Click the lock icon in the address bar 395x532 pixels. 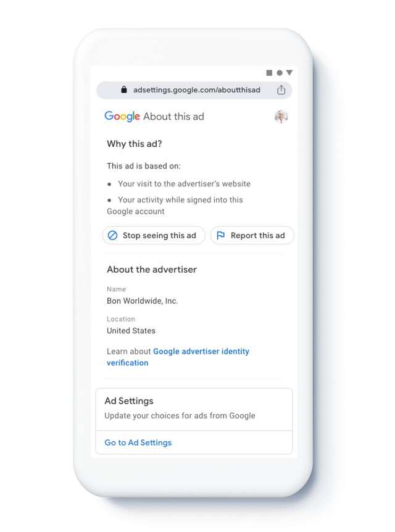pyautogui.click(x=123, y=90)
